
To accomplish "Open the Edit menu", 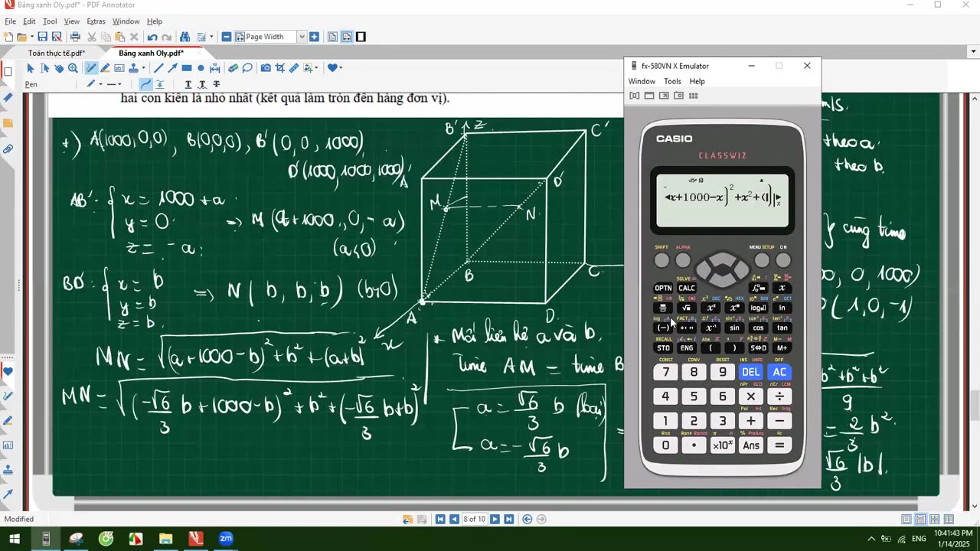I will (29, 21).
